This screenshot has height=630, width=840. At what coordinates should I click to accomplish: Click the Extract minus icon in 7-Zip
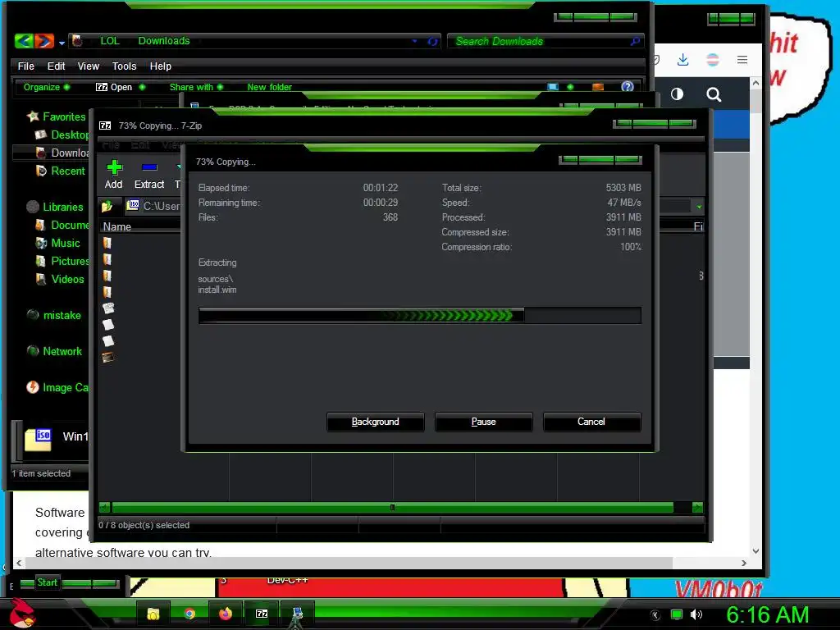[x=149, y=167]
